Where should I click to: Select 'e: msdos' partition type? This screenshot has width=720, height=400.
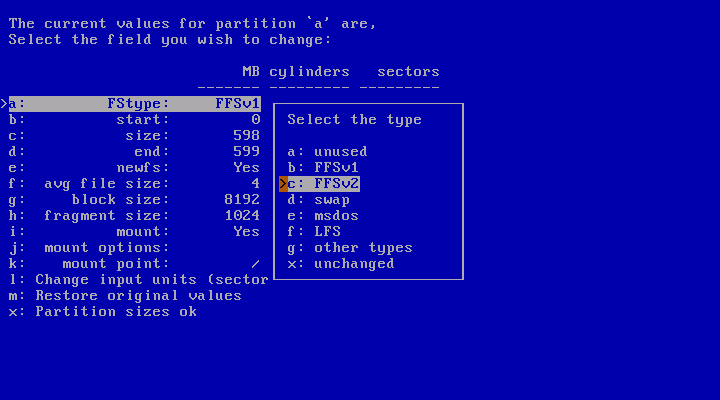click(323, 216)
